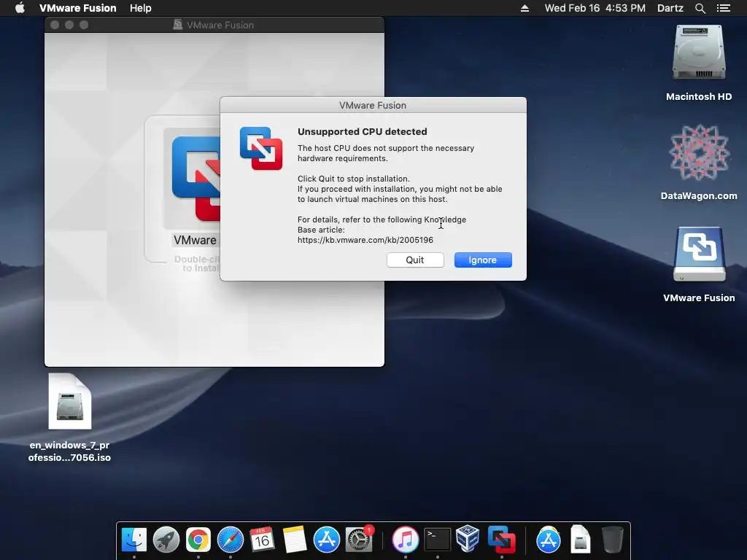Open System Preferences from the Dock
The height and width of the screenshot is (560, 747).
(359, 540)
